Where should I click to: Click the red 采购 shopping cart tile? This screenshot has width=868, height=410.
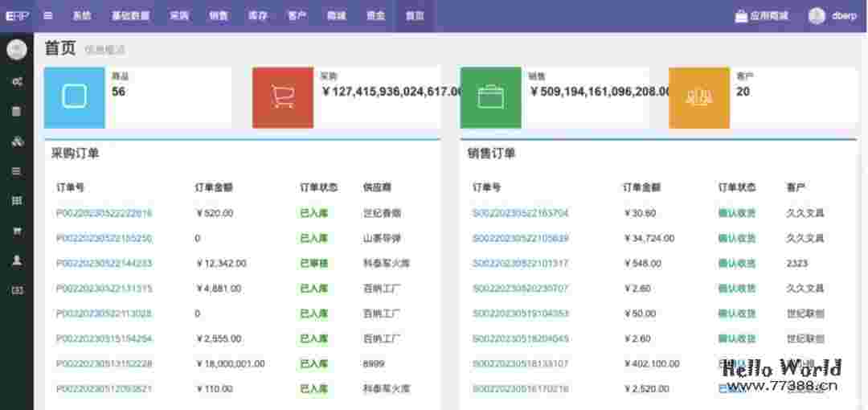283,97
